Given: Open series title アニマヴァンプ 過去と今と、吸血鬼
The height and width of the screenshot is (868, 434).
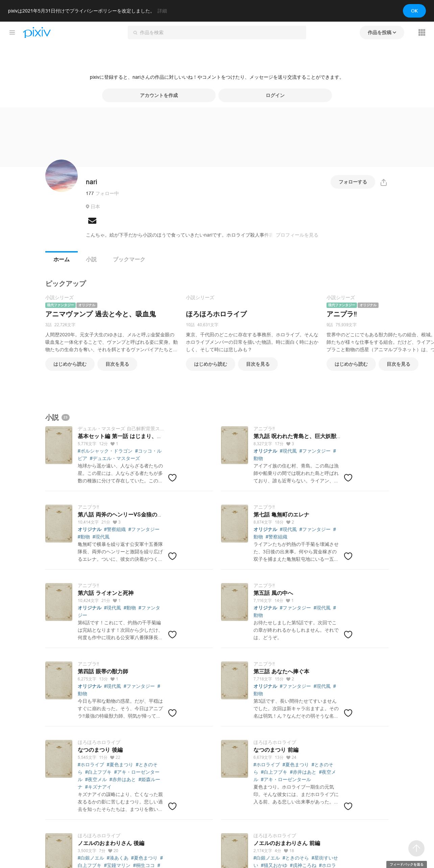Looking at the screenshot, I should (100, 314).
